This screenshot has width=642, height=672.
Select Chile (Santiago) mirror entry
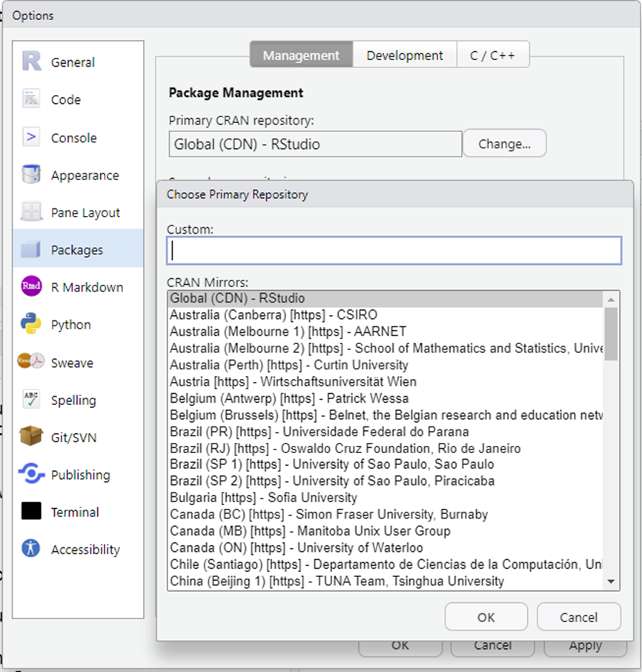(x=385, y=564)
